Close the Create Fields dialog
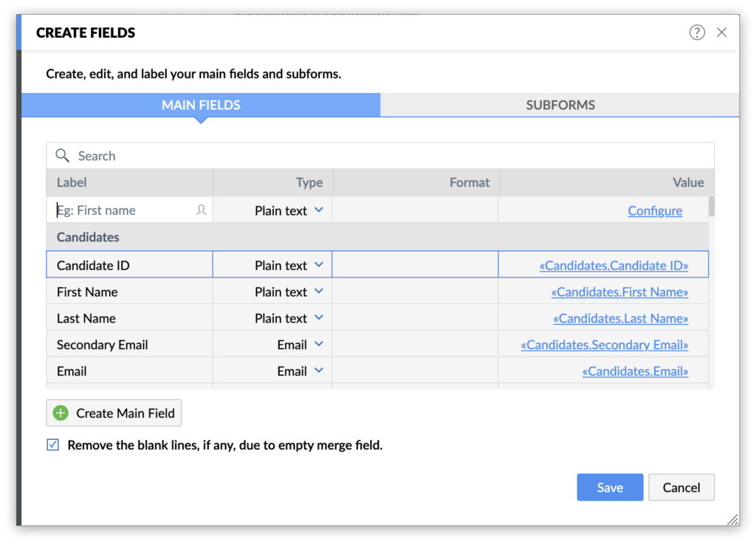Viewport: 756px width, 544px height. [722, 32]
